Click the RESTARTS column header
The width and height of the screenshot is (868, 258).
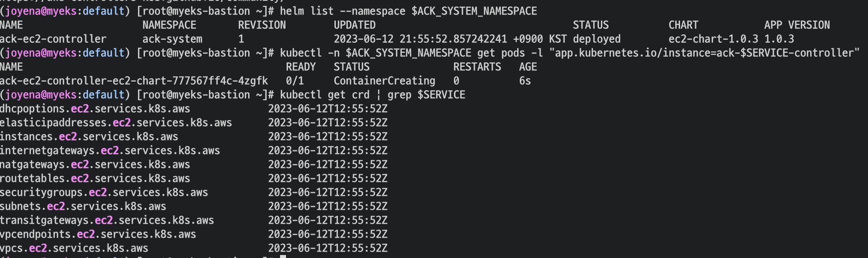click(477, 67)
